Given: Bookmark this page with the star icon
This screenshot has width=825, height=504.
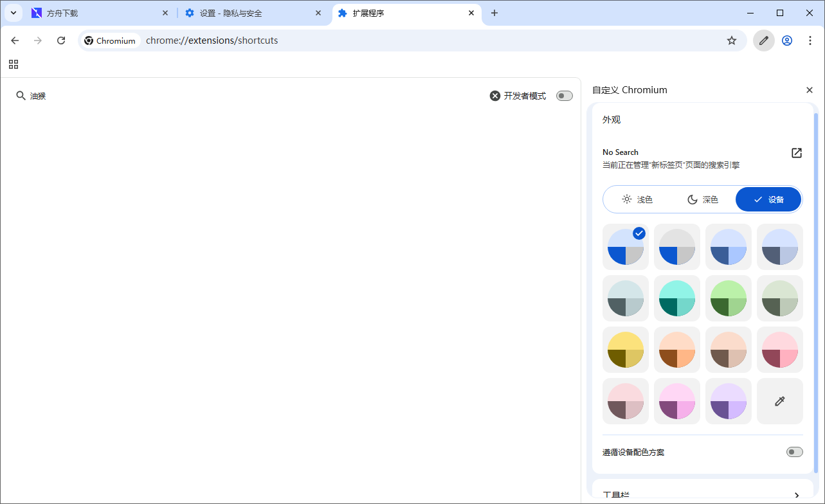Looking at the screenshot, I should click(x=731, y=40).
